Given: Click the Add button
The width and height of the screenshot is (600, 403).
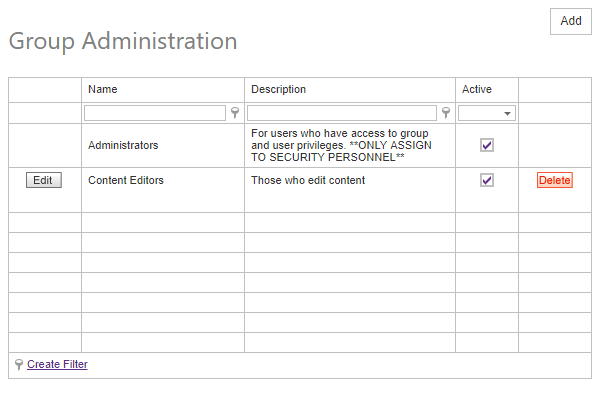Looking at the screenshot, I should (x=570, y=21).
